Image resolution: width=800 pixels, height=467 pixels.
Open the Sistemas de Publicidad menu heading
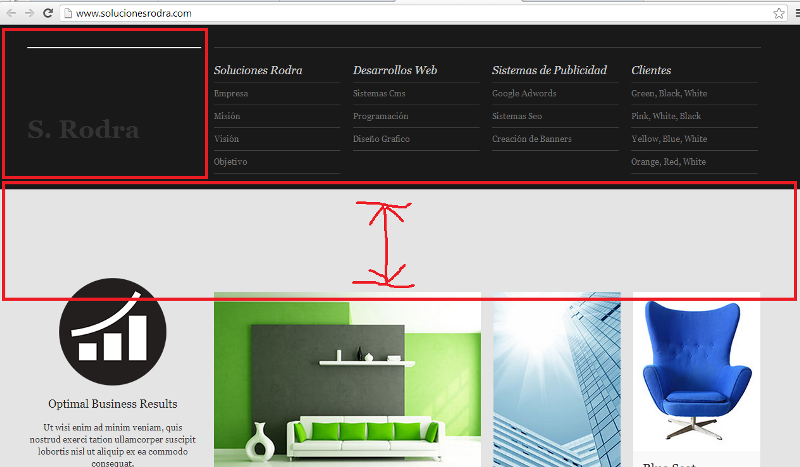549,70
